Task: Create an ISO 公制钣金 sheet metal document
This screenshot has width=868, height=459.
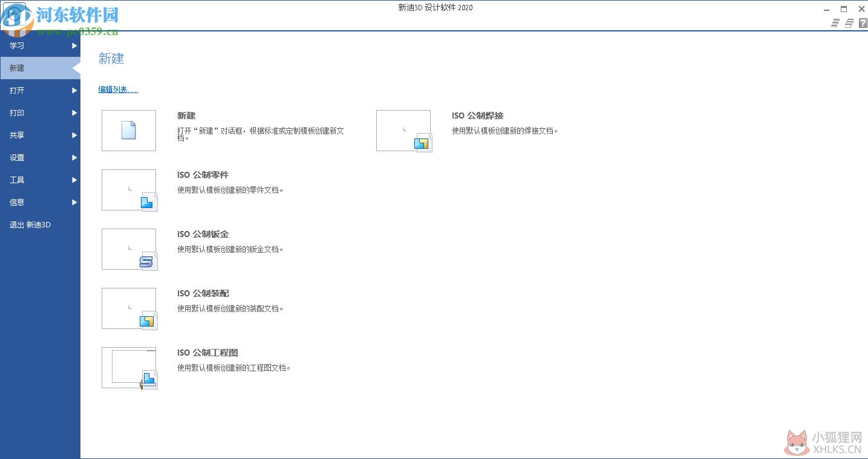Action: [x=129, y=249]
